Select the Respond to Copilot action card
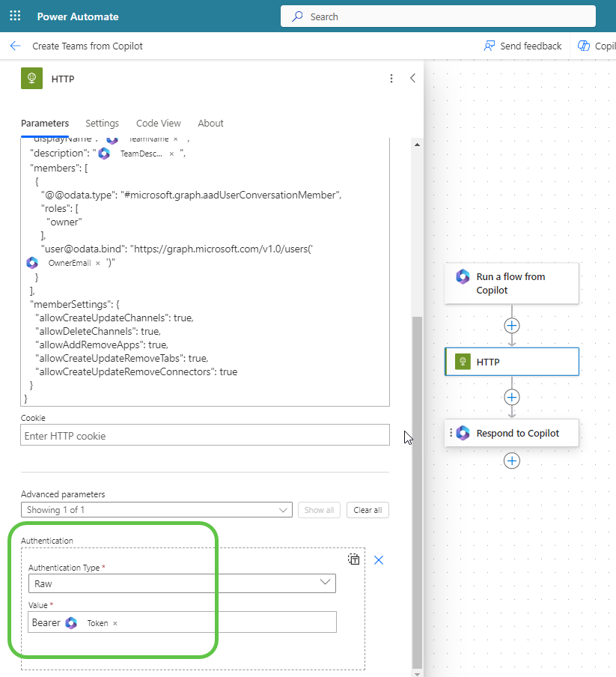This screenshot has height=677, width=616. (516, 433)
